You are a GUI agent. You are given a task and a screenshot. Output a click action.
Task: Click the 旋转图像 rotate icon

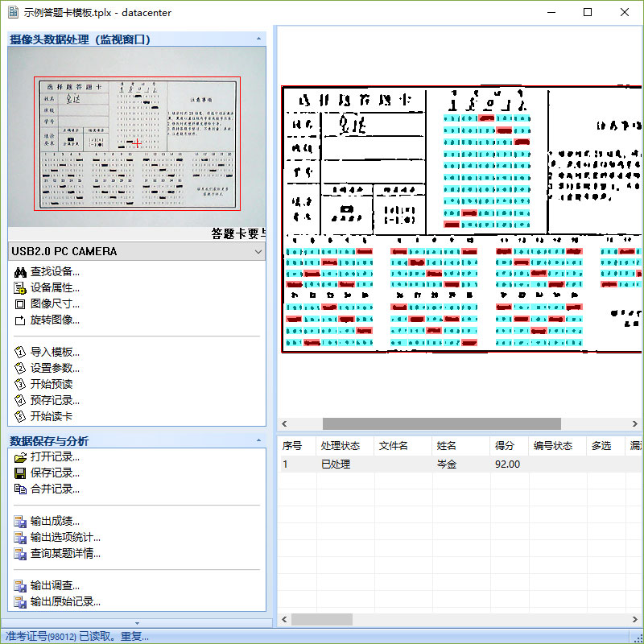click(20, 320)
